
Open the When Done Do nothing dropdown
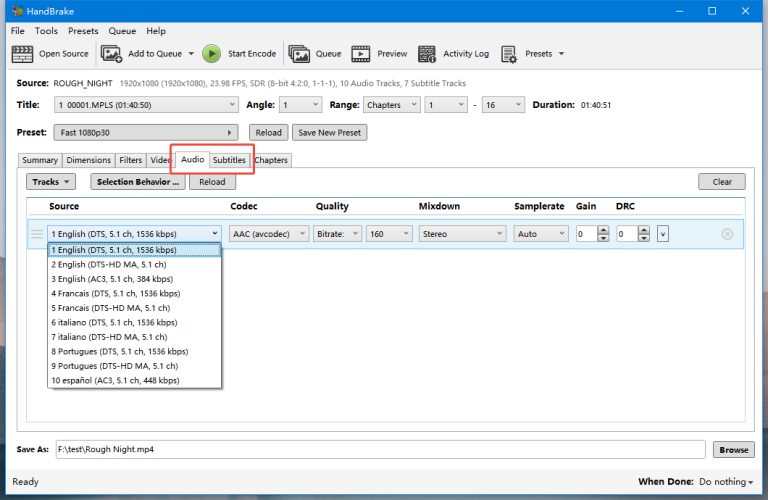click(726, 482)
